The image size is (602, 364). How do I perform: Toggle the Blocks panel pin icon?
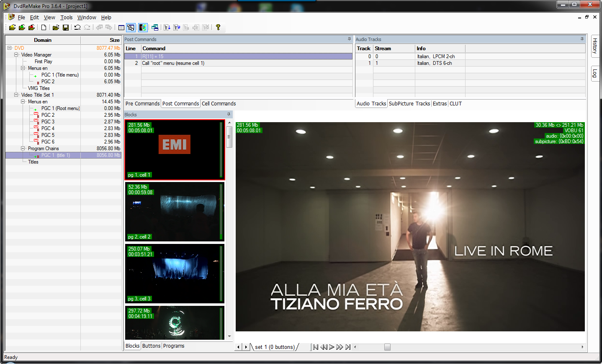(229, 114)
